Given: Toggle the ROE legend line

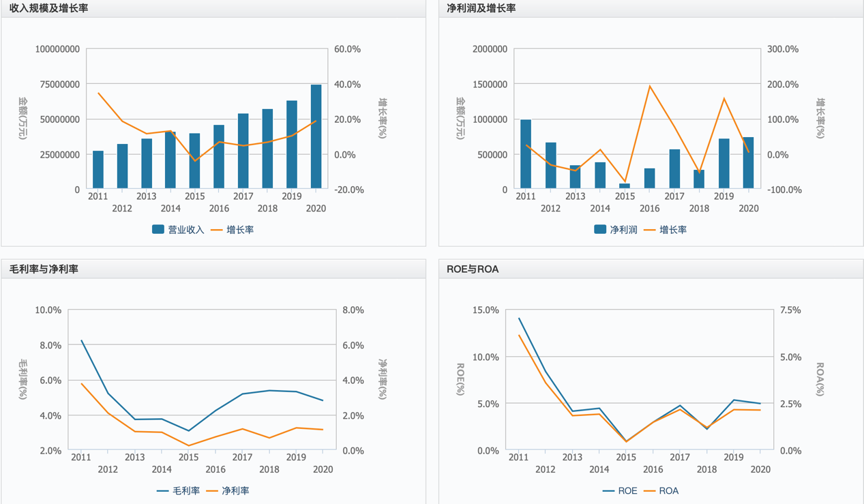Looking at the screenshot, I should [621, 490].
